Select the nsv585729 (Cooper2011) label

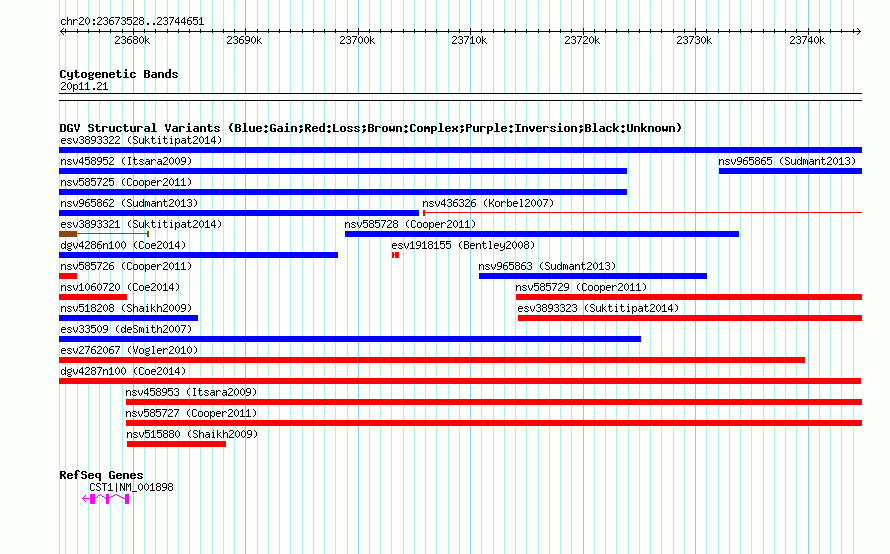click(581, 287)
